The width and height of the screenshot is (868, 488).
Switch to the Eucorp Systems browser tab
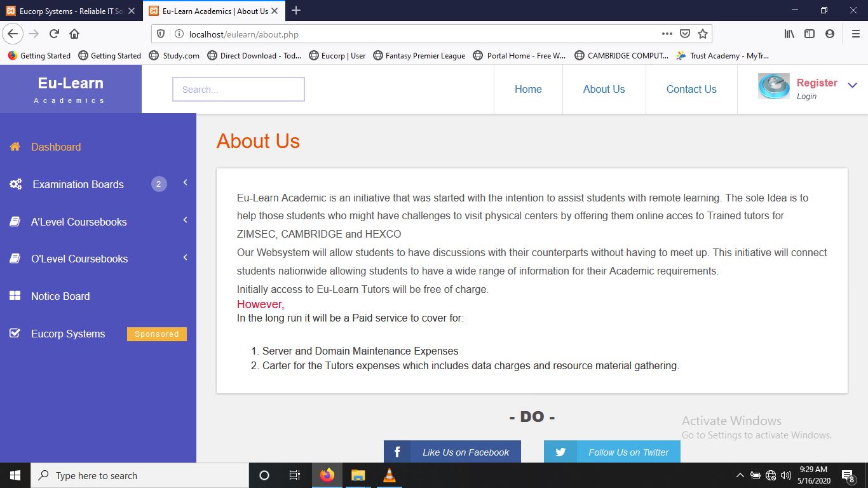70,11
